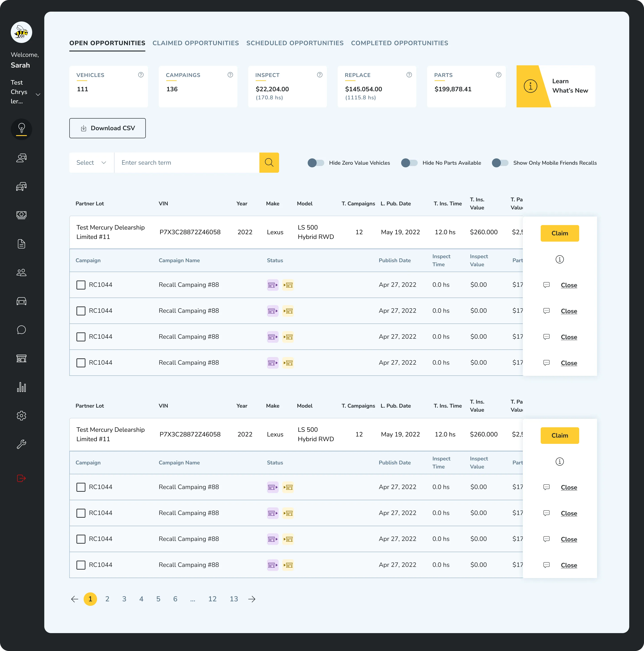Click the info icon next to VEHICLES

point(141,75)
